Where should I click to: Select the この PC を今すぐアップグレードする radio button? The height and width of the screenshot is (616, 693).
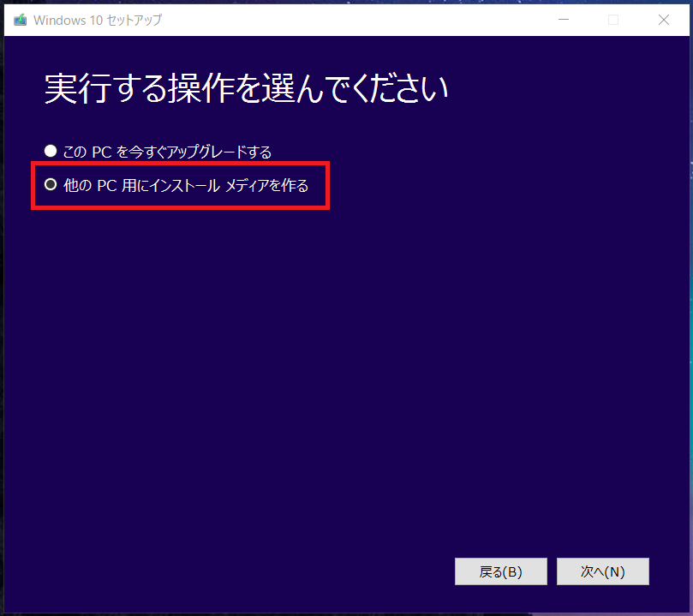[51, 152]
